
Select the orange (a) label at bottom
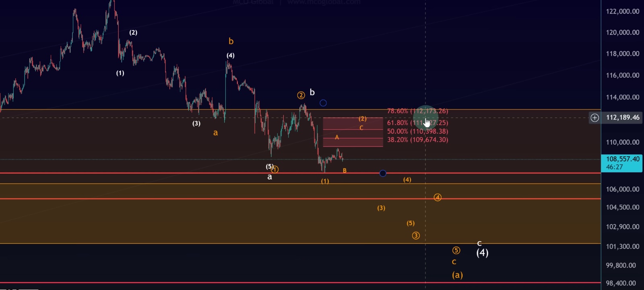click(x=457, y=275)
